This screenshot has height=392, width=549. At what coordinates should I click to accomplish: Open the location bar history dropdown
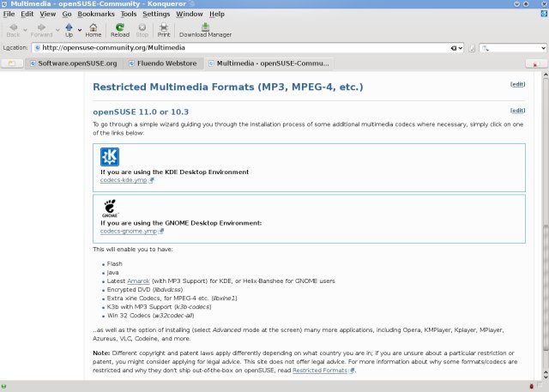pos(461,48)
